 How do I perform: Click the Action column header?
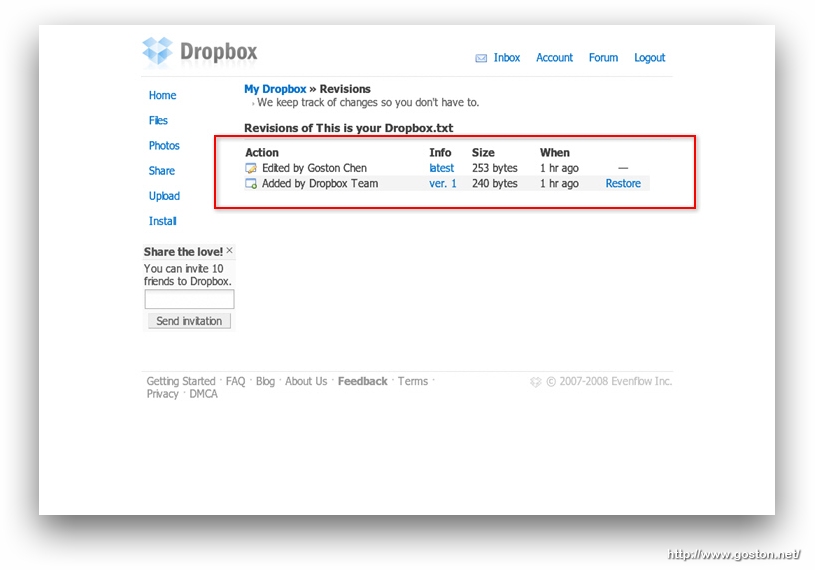click(262, 153)
